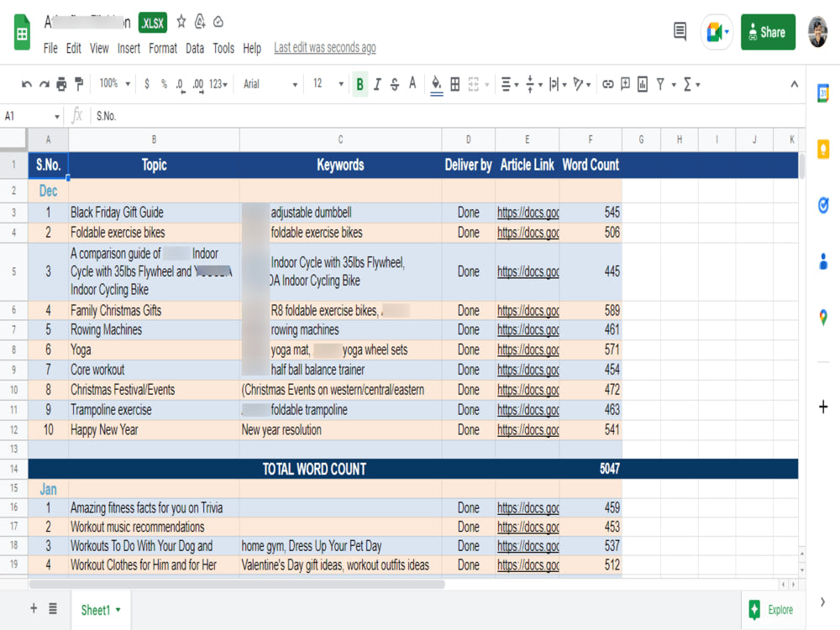The height and width of the screenshot is (630, 840).
Task: Add a new sheet with plus button
Action: click(x=34, y=608)
